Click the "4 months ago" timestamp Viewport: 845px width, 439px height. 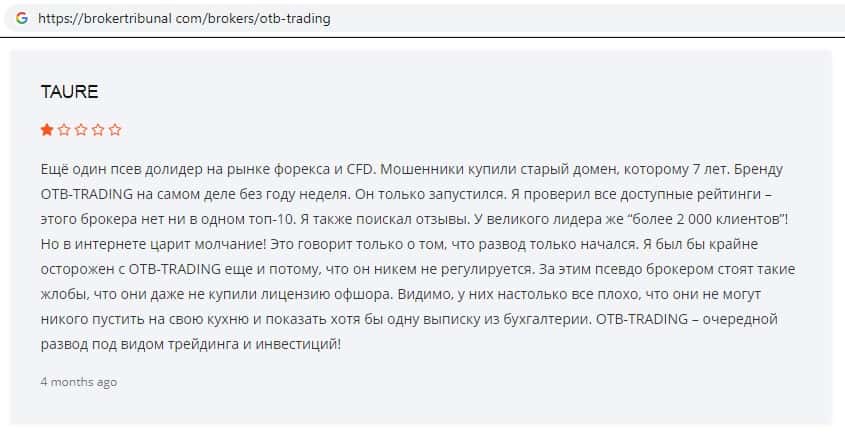[x=79, y=382]
